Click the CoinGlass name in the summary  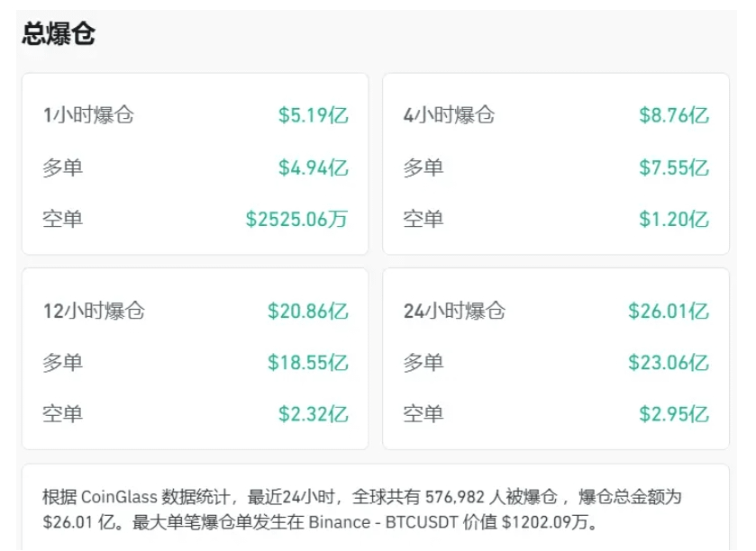118,497
